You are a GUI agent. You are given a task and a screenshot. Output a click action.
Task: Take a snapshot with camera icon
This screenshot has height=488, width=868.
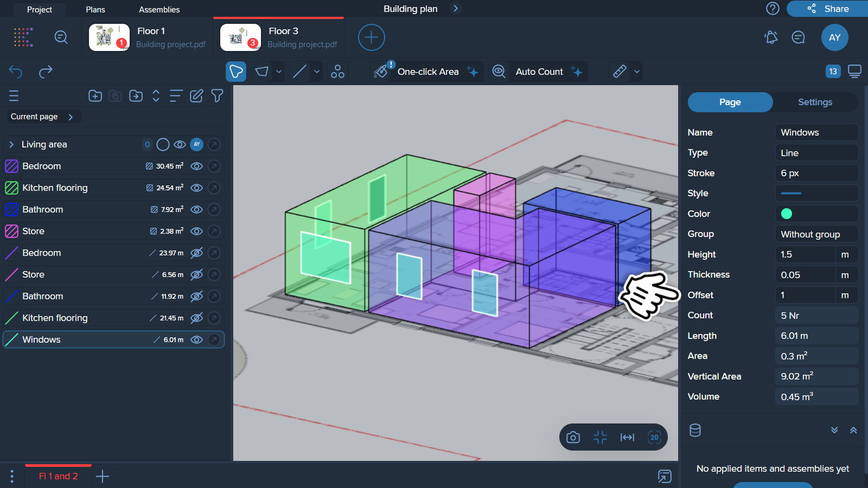pos(573,438)
